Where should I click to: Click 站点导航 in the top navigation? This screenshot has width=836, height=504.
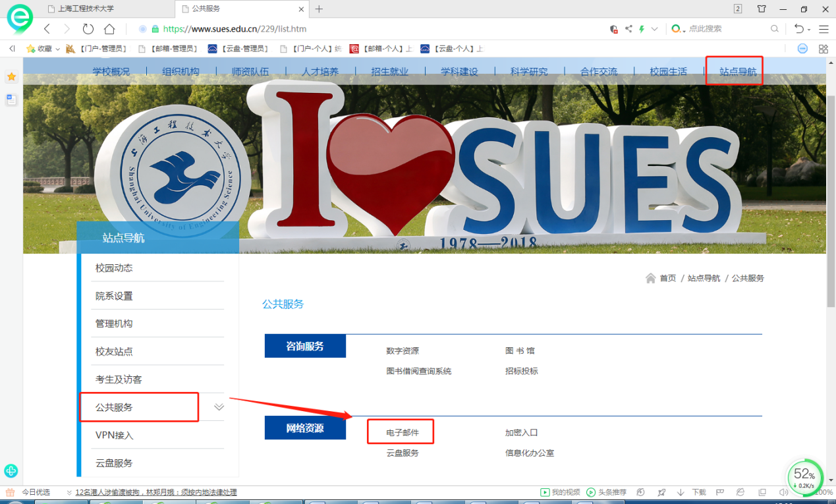pyautogui.click(x=738, y=72)
